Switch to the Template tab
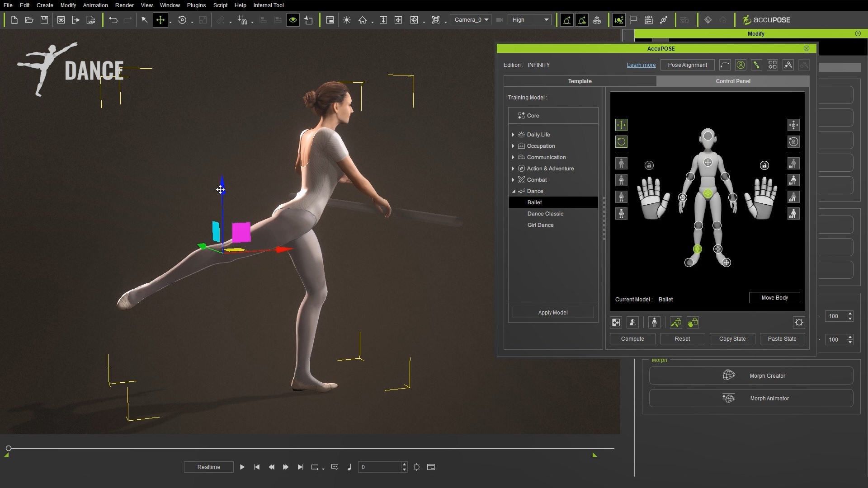 click(580, 81)
